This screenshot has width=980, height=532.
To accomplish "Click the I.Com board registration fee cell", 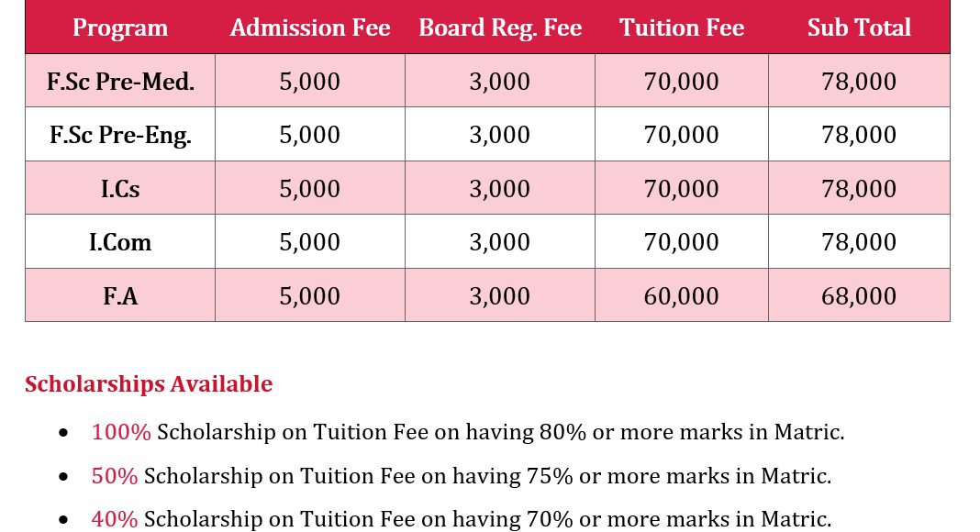I will pyautogui.click(x=500, y=242).
